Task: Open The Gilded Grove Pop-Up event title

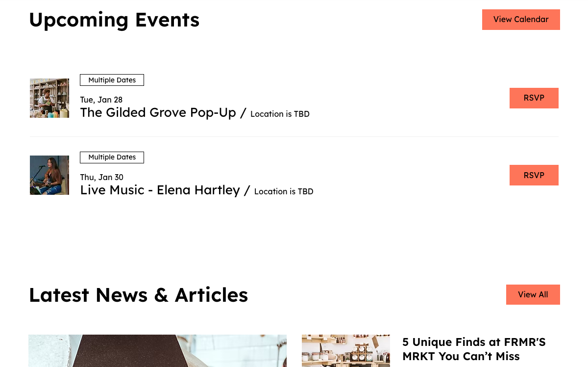Action: pos(158,113)
